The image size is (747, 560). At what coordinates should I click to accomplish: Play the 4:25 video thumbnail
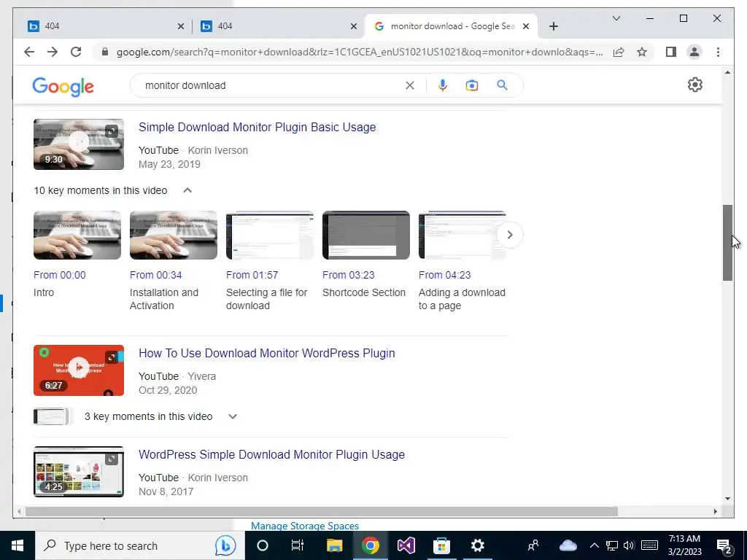pyautogui.click(x=79, y=472)
